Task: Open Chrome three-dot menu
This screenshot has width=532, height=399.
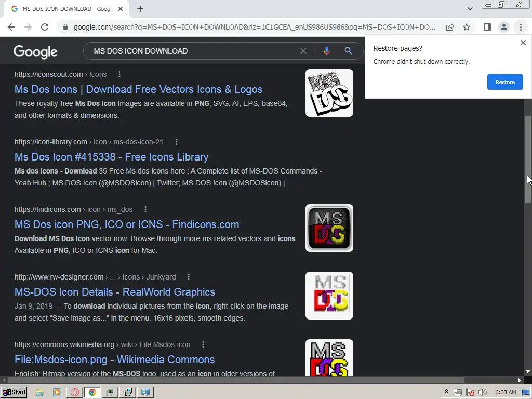Action: 521,27
